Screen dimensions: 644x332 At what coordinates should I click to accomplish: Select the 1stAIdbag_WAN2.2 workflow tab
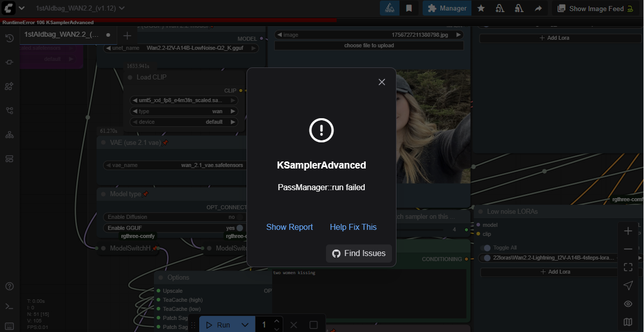coord(61,35)
